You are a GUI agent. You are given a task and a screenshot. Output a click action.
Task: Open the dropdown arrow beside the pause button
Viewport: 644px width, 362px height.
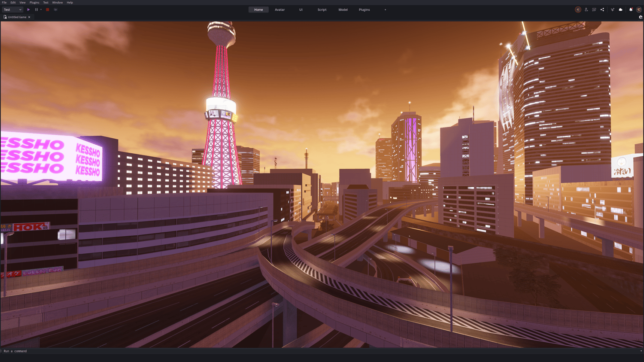point(41,9)
